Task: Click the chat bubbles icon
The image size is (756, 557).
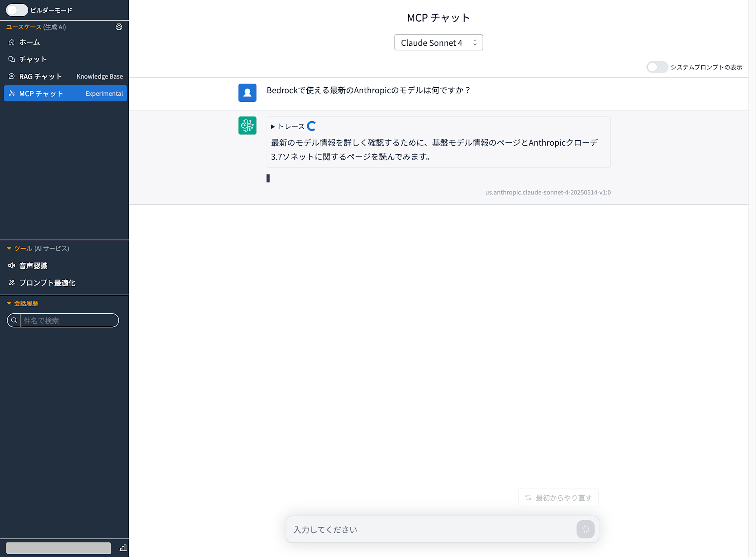Action: coord(12,59)
